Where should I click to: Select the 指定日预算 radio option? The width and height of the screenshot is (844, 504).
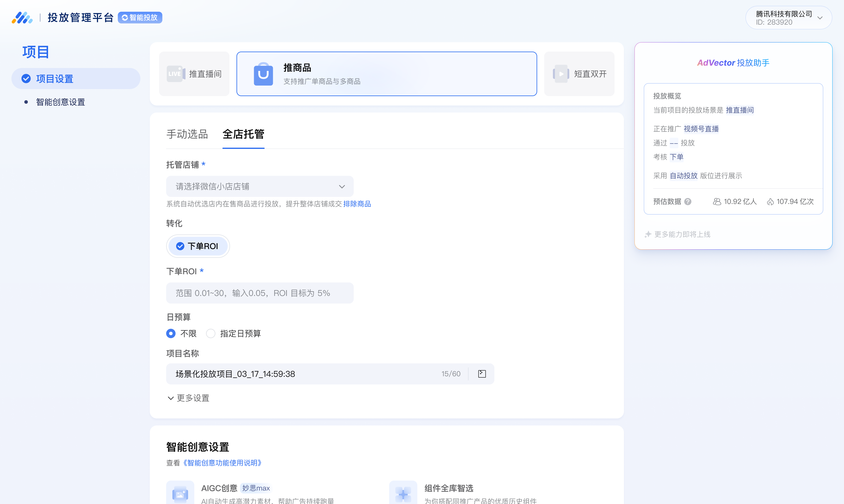(x=211, y=333)
